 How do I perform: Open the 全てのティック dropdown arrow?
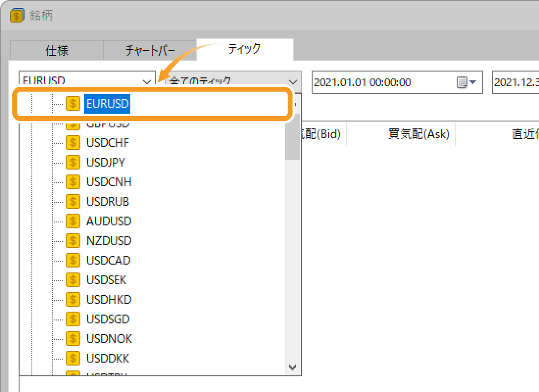point(293,82)
